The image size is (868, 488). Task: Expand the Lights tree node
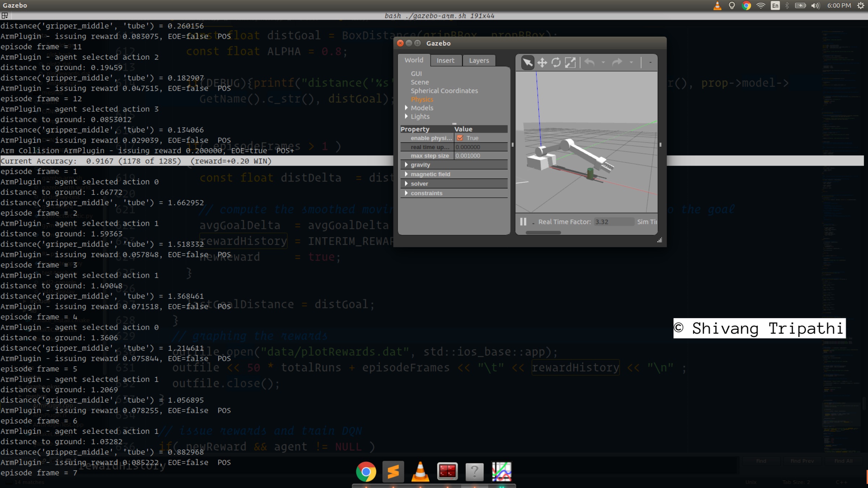[407, 116]
